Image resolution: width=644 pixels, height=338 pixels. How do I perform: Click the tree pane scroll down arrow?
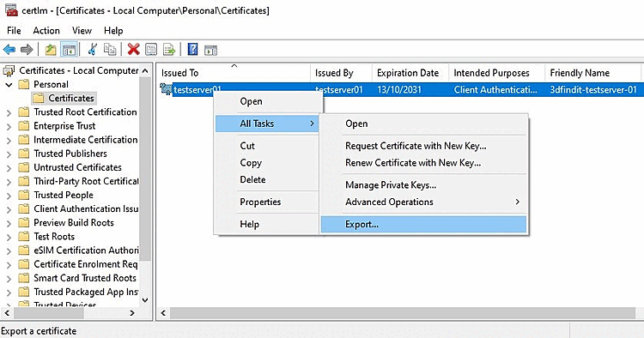(x=145, y=300)
